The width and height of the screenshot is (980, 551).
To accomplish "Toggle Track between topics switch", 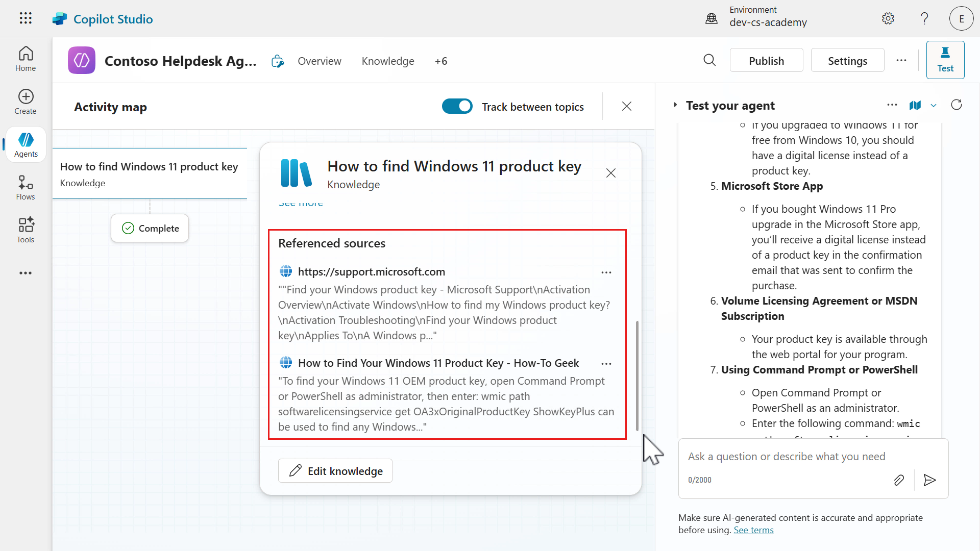I will click(x=457, y=107).
